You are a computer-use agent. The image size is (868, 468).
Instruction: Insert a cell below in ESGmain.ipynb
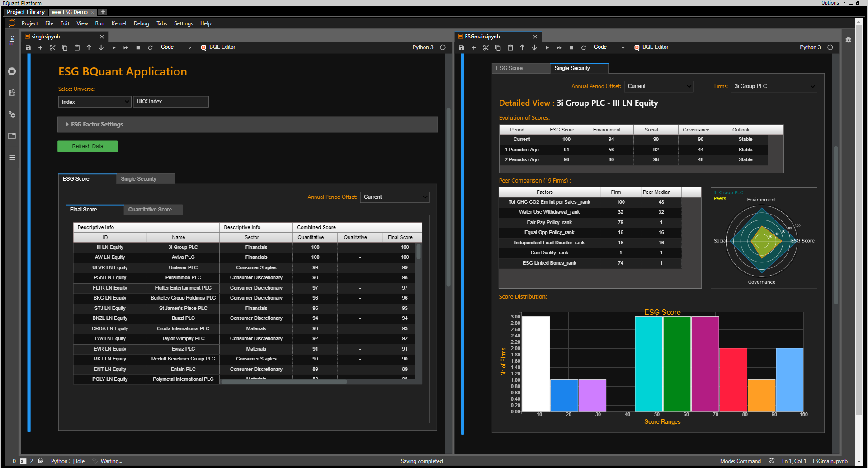coord(474,47)
